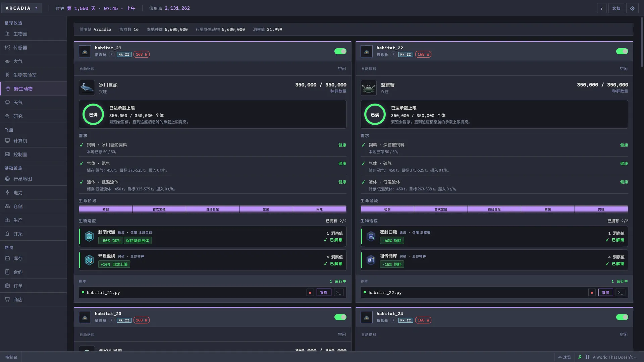This screenshot has height=362, width=644.
Task: Click 初创 life stage segment in habitat_22
Action: pos(387,209)
